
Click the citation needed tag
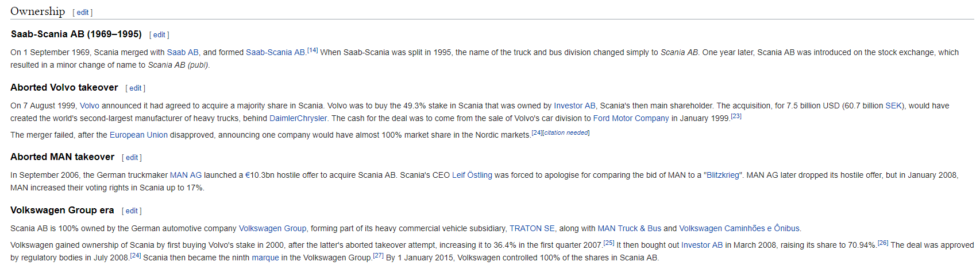[x=566, y=132]
